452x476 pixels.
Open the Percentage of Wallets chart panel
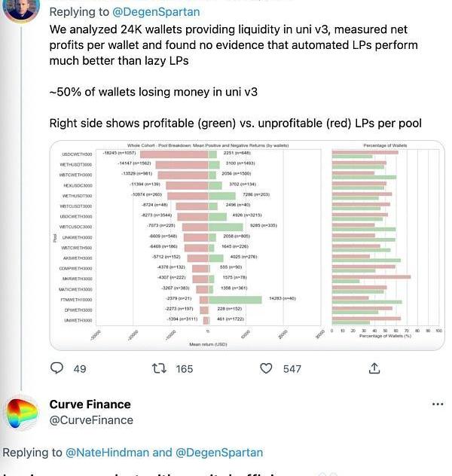385,243
